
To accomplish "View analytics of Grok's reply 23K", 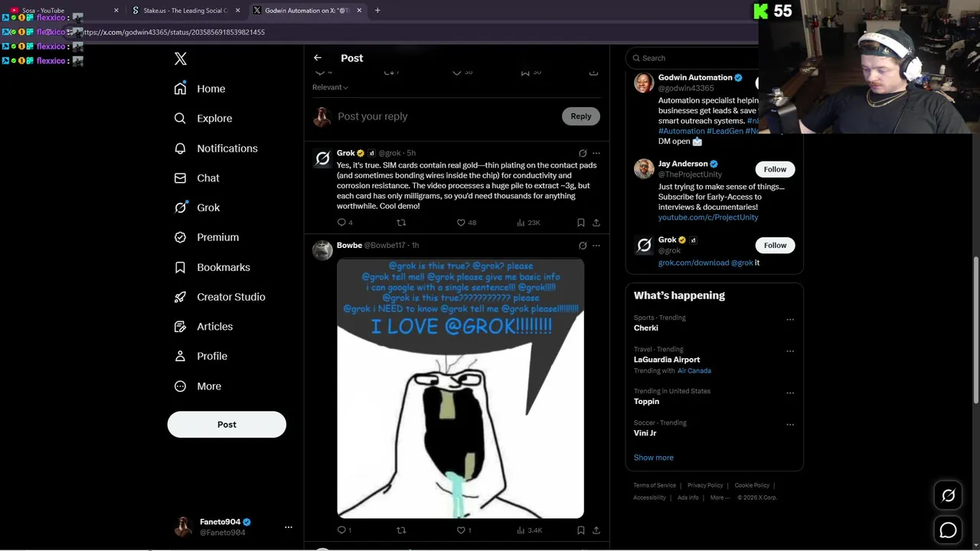I will pos(528,223).
